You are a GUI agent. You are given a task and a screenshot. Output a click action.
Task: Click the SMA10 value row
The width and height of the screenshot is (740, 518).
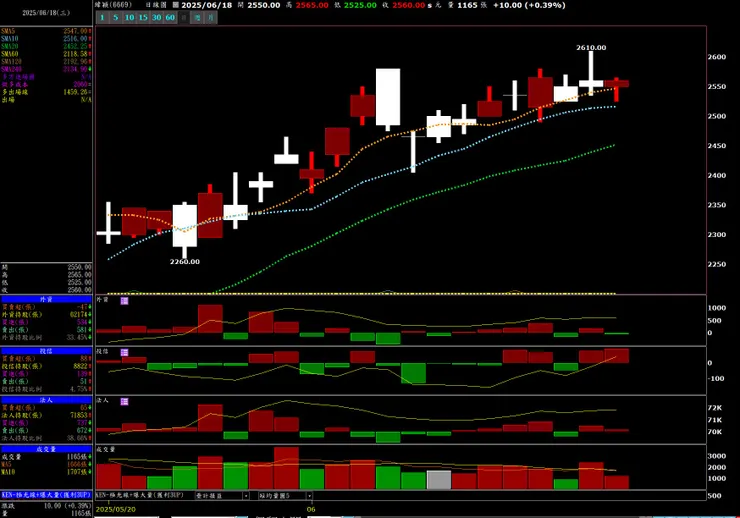[46, 39]
